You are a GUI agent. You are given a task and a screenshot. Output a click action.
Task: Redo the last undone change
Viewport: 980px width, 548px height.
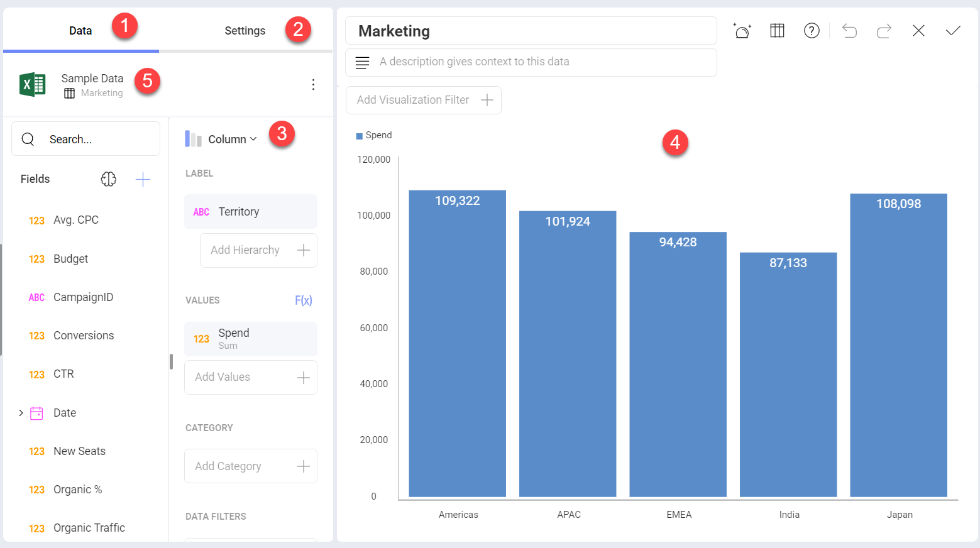tap(884, 30)
